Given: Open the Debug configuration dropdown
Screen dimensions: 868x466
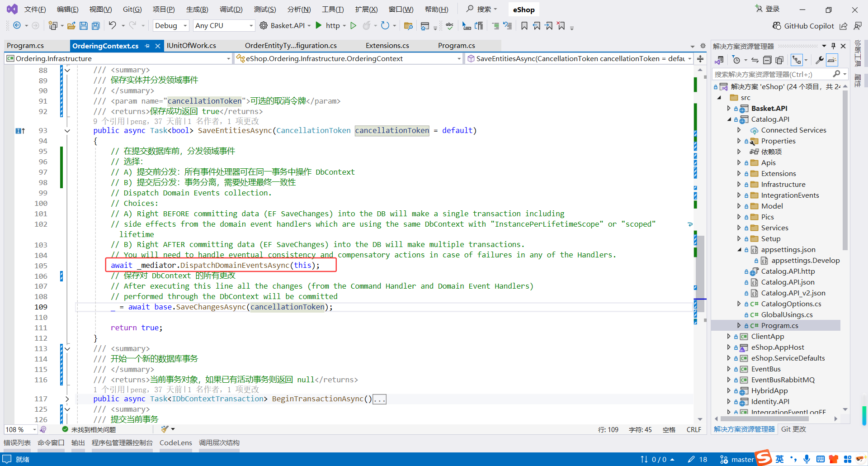Looking at the screenshot, I should 170,26.
